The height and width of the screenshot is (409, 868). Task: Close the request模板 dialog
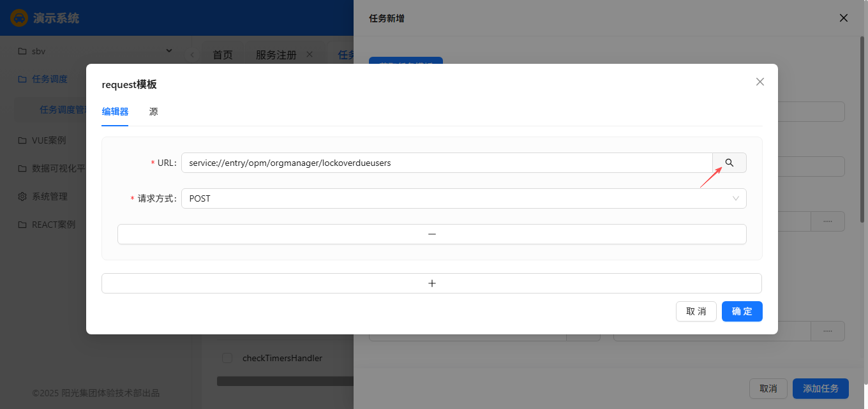(x=759, y=82)
